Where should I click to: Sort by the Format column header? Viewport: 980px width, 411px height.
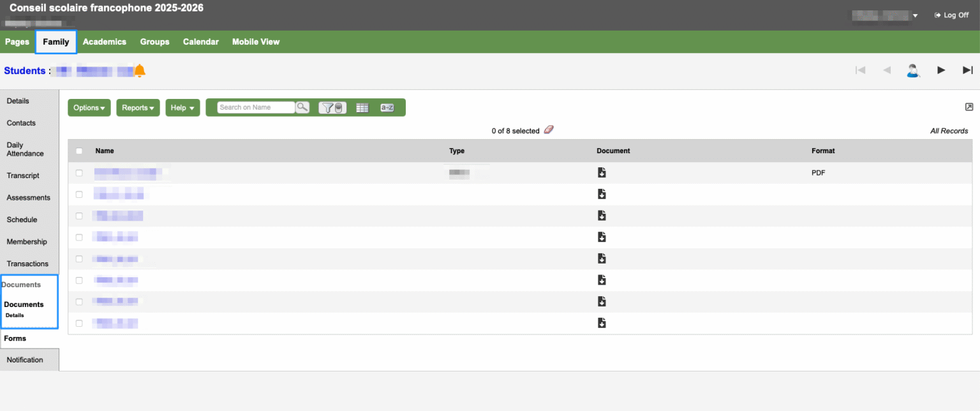(823, 151)
